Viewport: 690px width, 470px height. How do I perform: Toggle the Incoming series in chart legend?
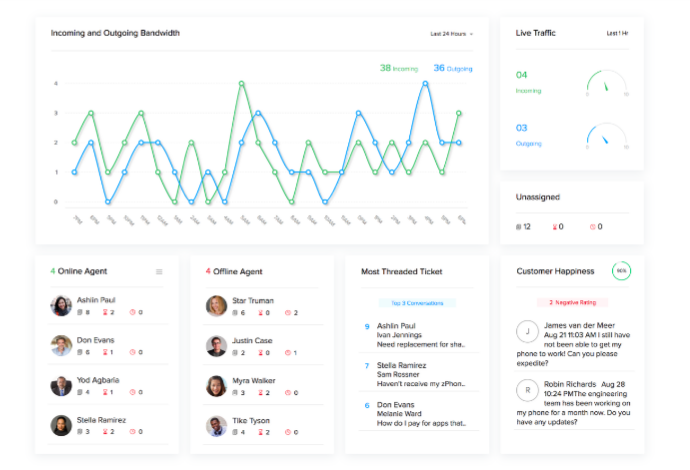399,68
